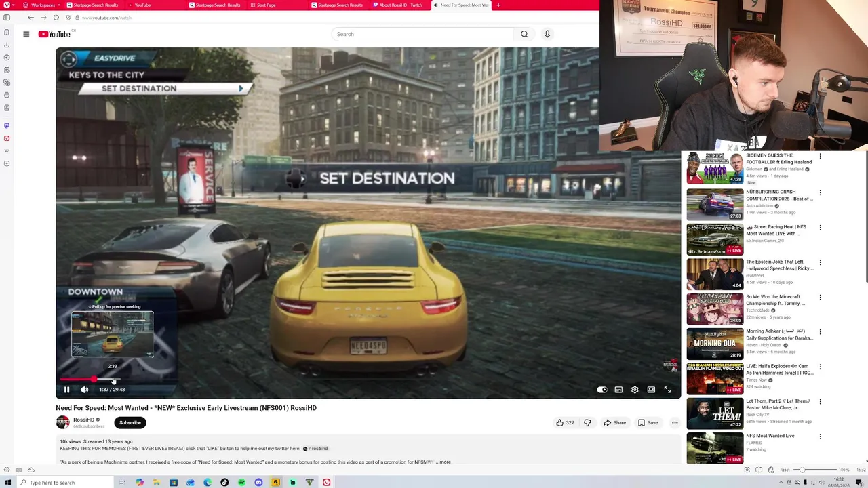Screen dimensions: 868x488
Task: Subscribe to RossiHD
Action: coord(130,422)
